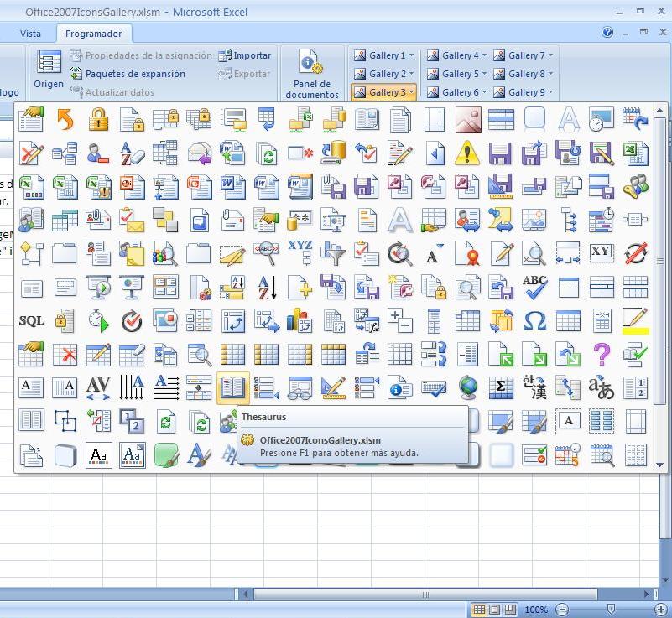The height and width of the screenshot is (618, 672).
Task: Select the orange undo arrow icon
Action: click(65, 120)
